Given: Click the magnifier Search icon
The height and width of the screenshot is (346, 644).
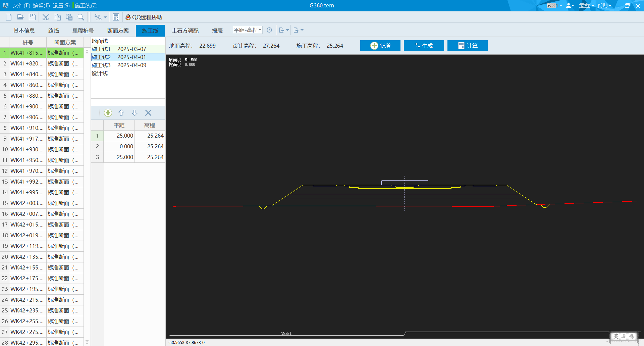Looking at the screenshot, I should 81,17.
